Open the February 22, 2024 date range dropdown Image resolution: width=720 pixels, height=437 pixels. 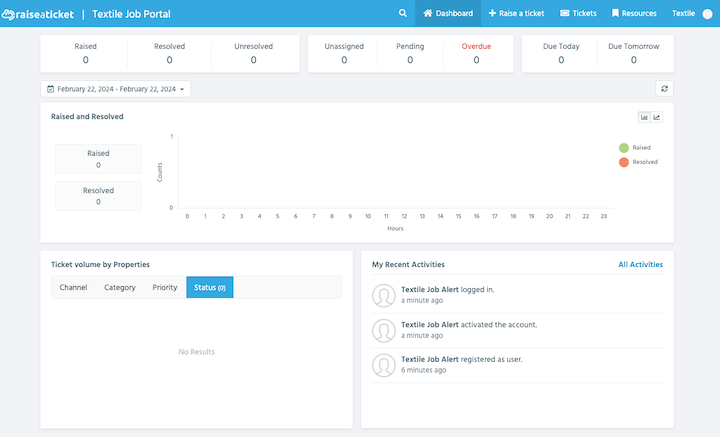116,89
